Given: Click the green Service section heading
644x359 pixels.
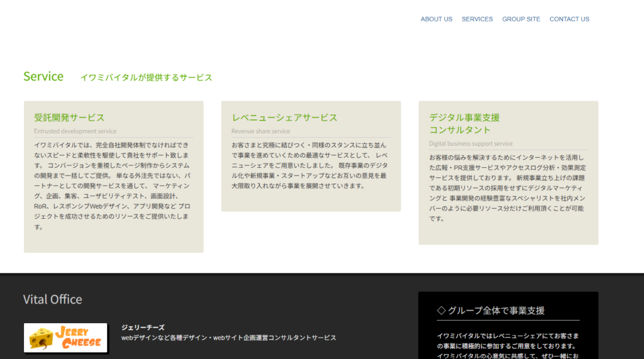Looking at the screenshot, I should (43, 77).
